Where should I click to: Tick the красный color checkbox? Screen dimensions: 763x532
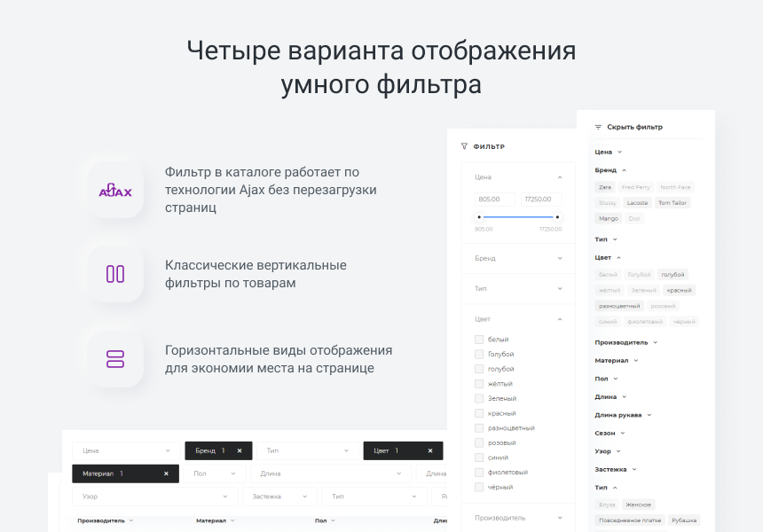tap(479, 413)
